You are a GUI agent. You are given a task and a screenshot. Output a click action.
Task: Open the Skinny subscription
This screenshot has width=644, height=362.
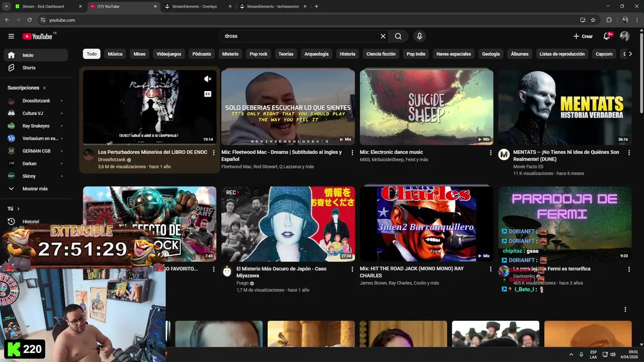(35, 176)
